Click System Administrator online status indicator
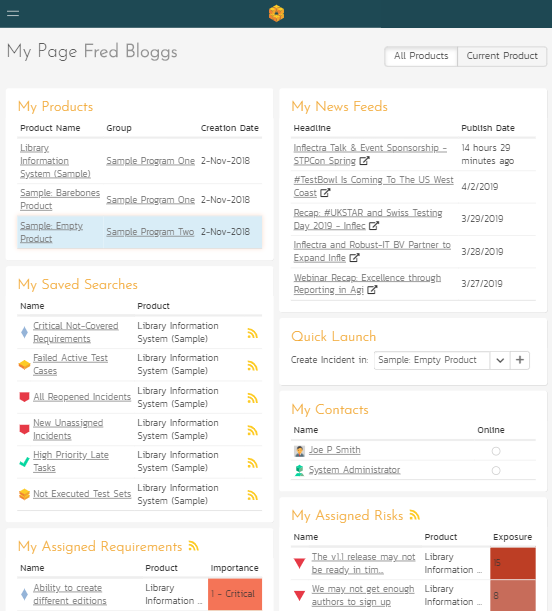The width and height of the screenshot is (552, 611). [x=496, y=470]
